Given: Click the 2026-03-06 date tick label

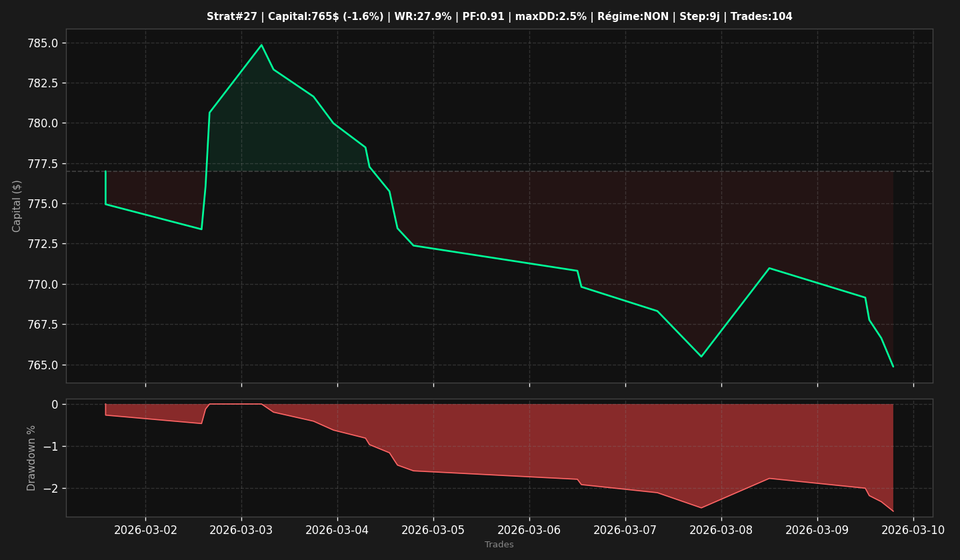Looking at the screenshot, I should pyautogui.click(x=529, y=530).
